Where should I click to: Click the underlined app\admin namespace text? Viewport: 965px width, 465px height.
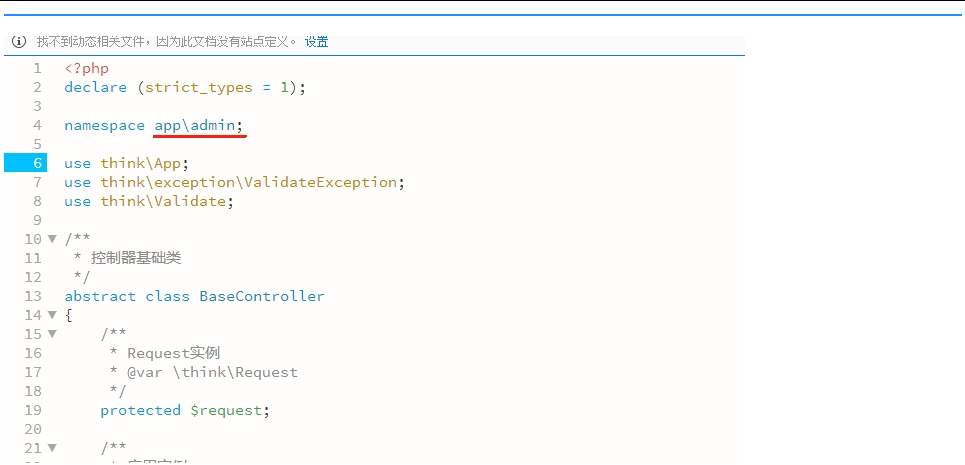pyautogui.click(x=198, y=125)
